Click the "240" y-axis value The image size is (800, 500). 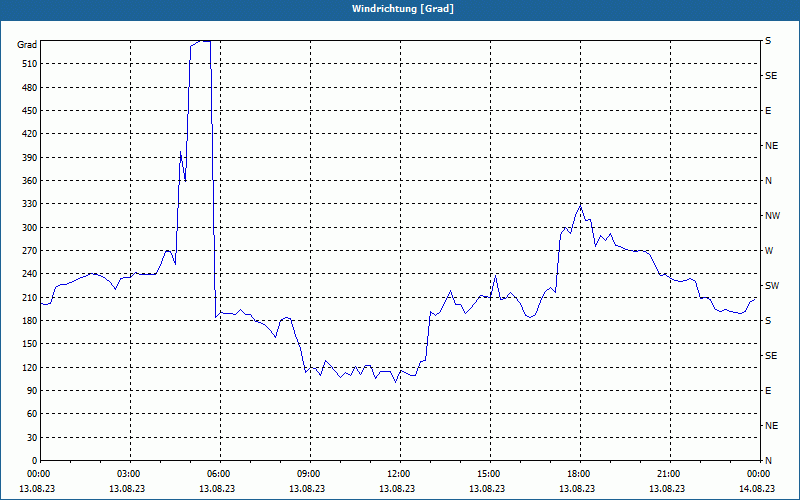pos(29,274)
